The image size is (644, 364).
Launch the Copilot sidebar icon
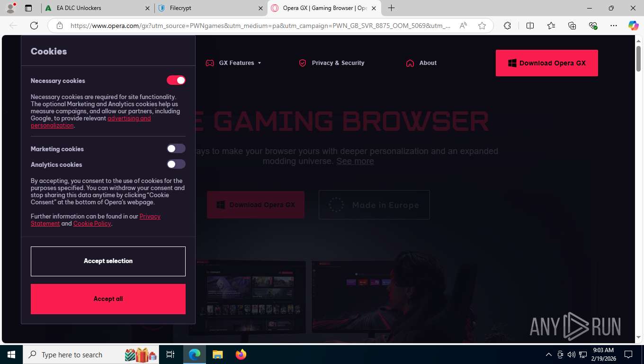633,26
